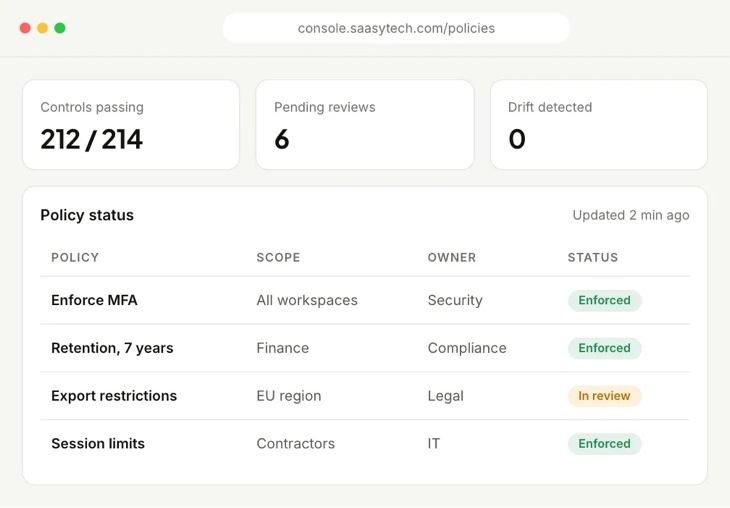The height and width of the screenshot is (508, 730).
Task: Sort by the OWNER column header
Action: 452,257
